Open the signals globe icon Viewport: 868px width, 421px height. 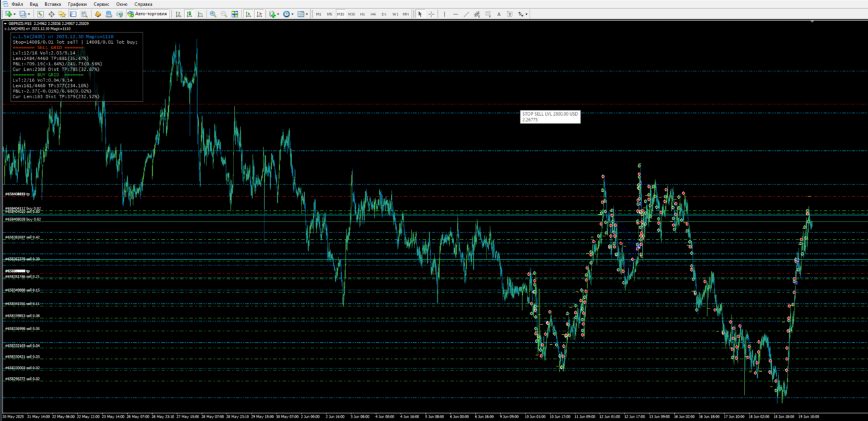click(x=119, y=13)
